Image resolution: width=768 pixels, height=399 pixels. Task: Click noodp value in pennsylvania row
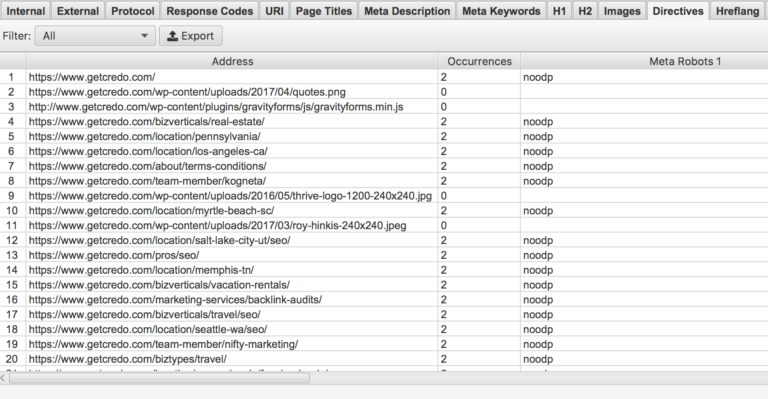pos(538,136)
